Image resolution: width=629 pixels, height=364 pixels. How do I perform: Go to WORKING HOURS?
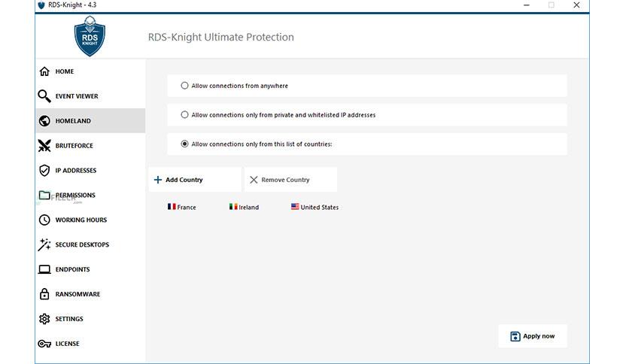pyautogui.click(x=90, y=220)
